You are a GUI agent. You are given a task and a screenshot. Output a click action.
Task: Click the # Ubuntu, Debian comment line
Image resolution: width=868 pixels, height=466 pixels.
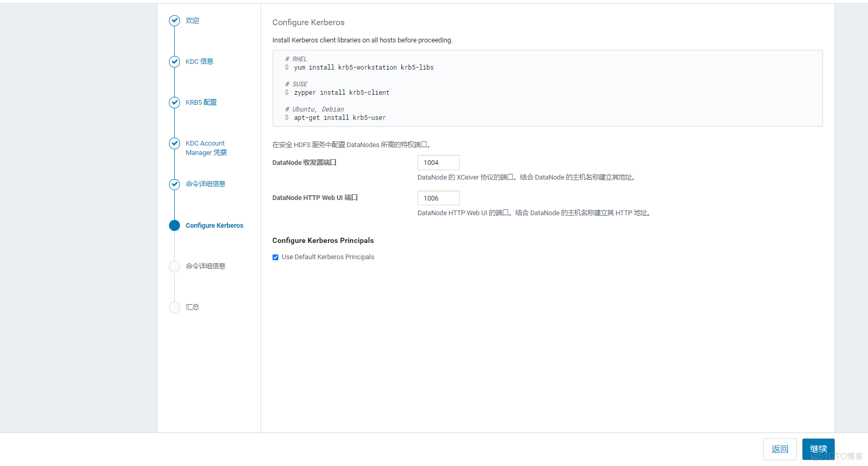pyautogui.click(x=314, y=109)
